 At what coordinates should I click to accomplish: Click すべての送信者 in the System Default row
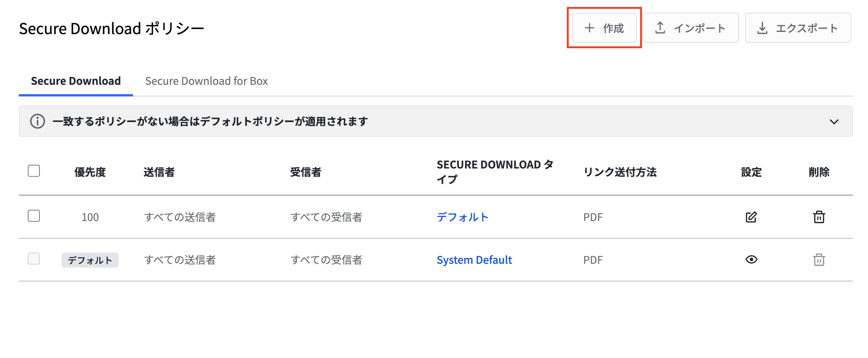pyautogui.click(x=180, y=260)
